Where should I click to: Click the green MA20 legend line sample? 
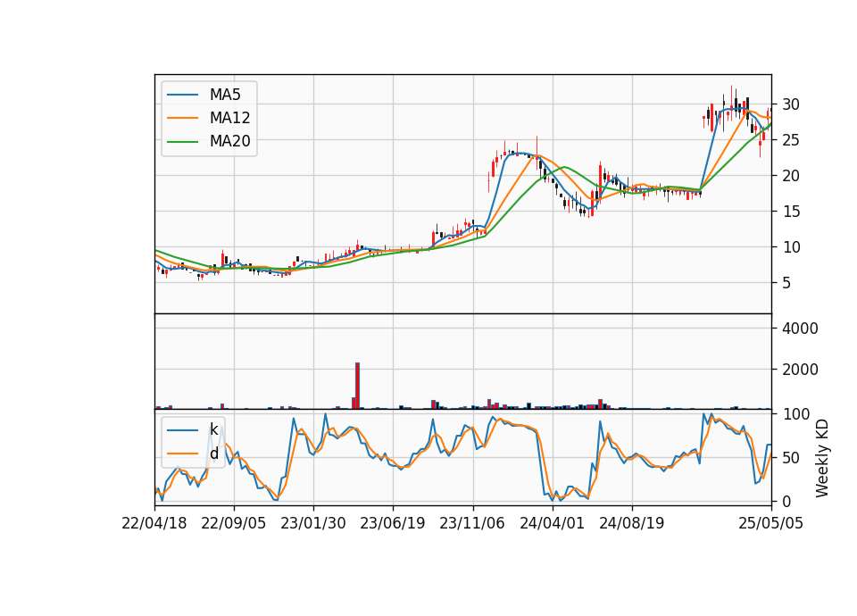182,141
